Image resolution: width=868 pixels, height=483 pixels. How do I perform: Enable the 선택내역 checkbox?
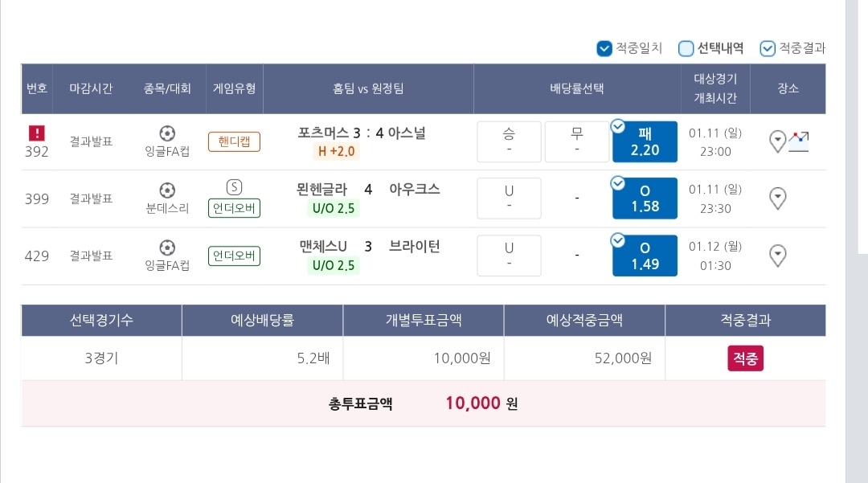tap(686, 49)
